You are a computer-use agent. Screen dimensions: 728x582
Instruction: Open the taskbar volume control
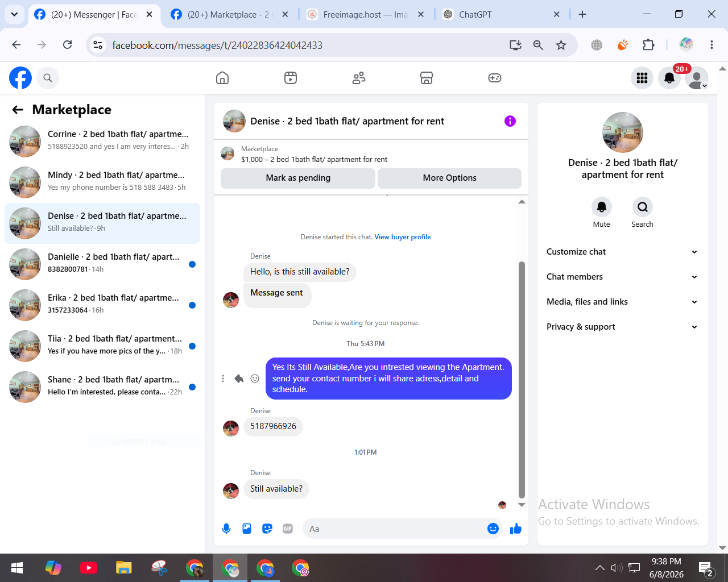617,568
